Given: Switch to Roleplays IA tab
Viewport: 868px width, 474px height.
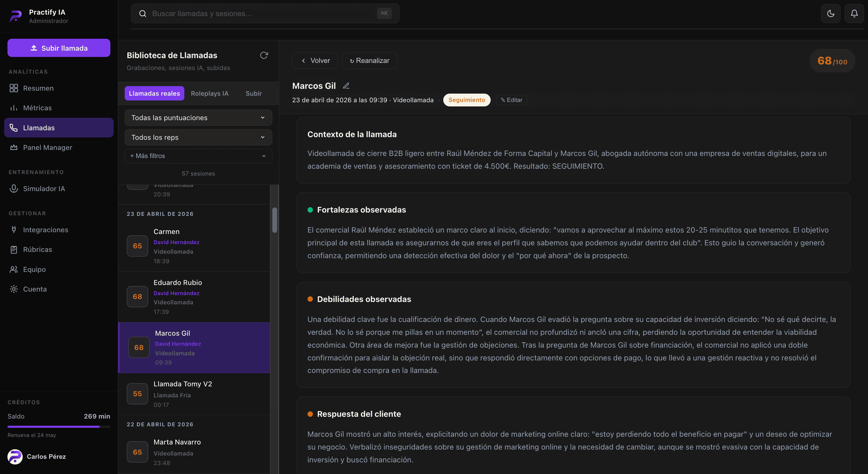Looking at the screenshot, I should [x=210, y=93].
